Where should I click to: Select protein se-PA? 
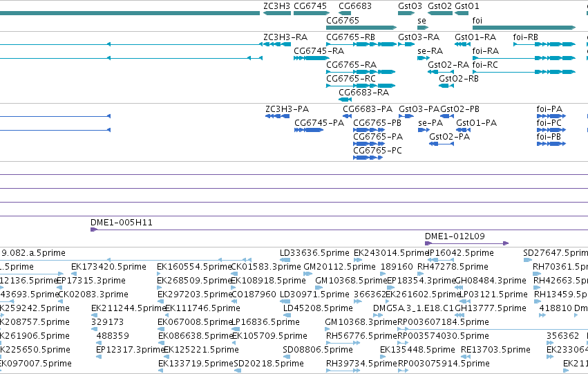tap(430, 123)
